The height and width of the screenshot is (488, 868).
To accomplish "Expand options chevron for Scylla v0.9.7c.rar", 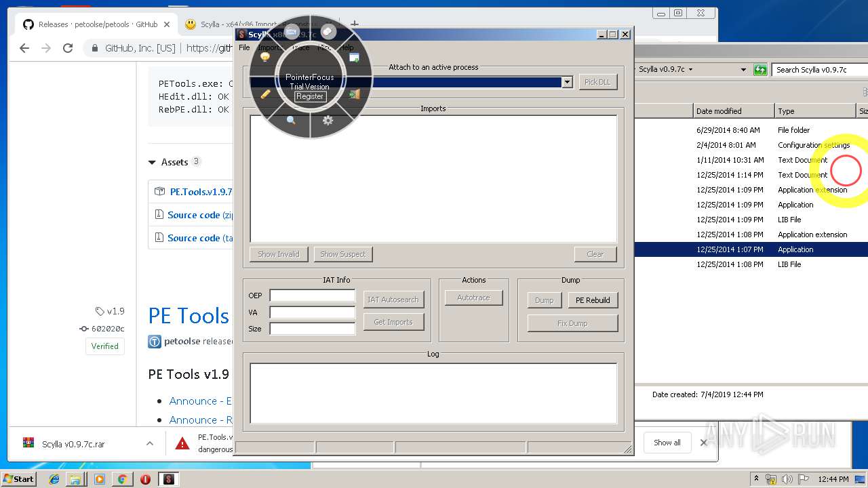I will 149,443.
